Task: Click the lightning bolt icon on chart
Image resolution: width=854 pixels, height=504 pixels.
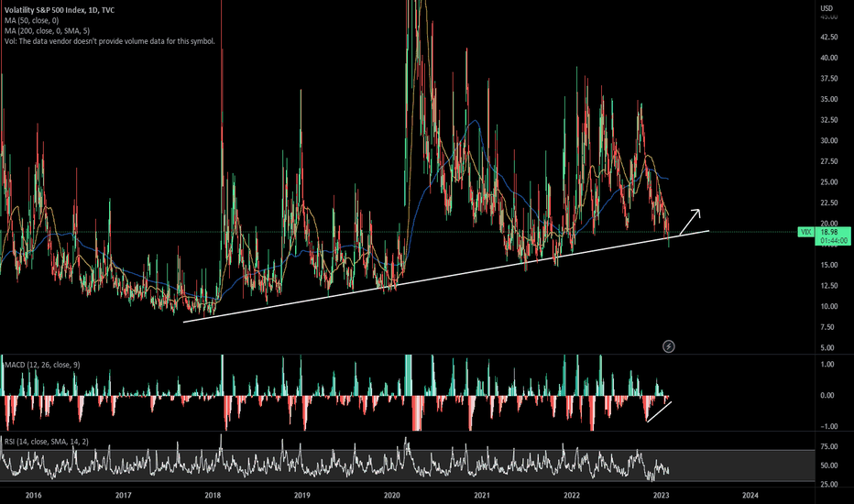Action: [x=668, y=346]
